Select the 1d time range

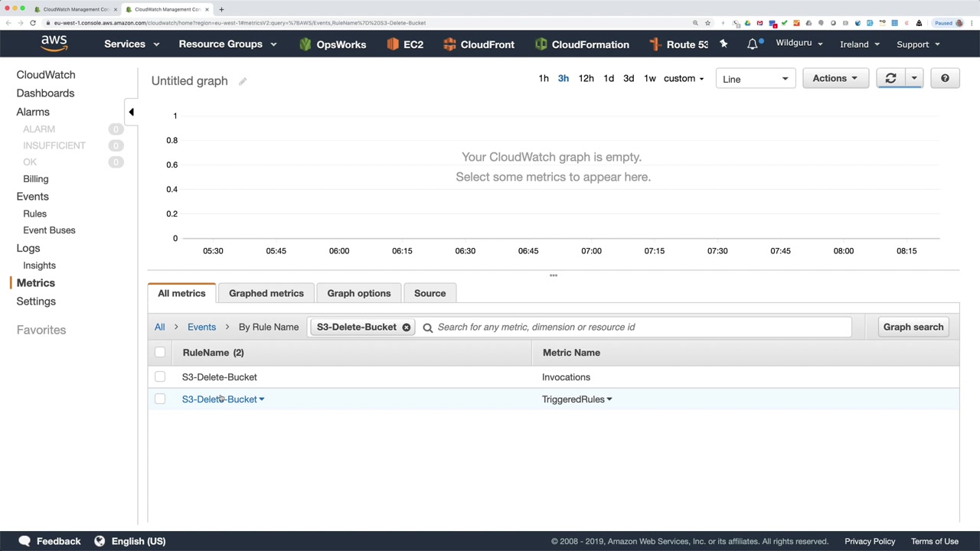click(609, 78)
